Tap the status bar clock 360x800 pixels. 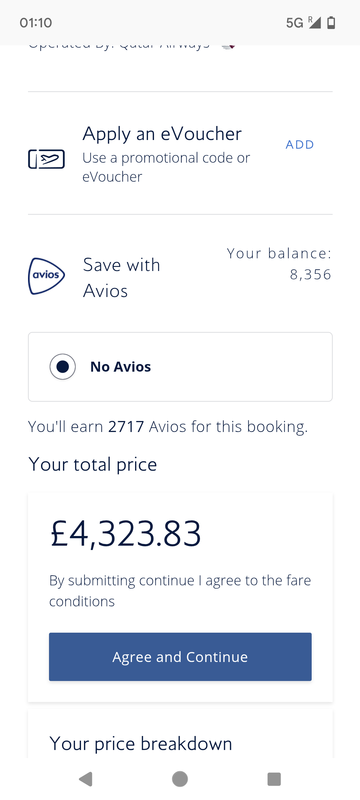pyautogui.click(x=36, y=23)
